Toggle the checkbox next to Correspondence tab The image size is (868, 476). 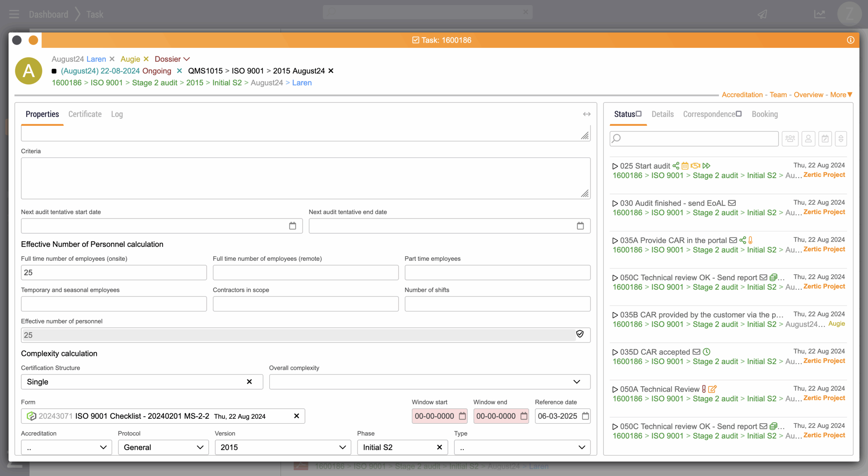coord(739,114)
